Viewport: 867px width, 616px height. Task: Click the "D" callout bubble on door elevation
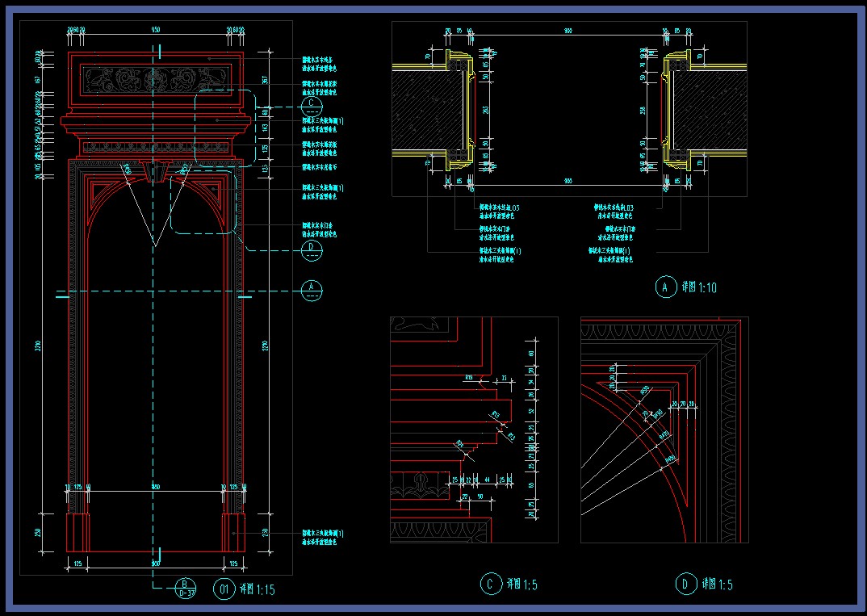[x=312, y=250]
